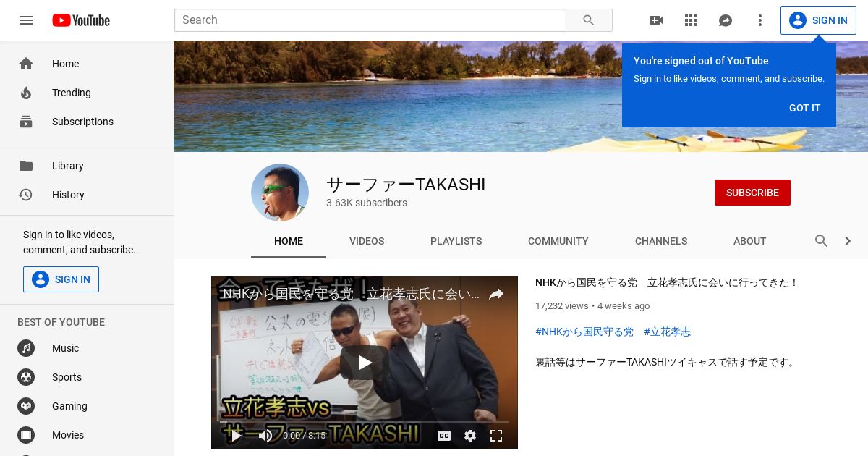Click the small play control in player

236,436
